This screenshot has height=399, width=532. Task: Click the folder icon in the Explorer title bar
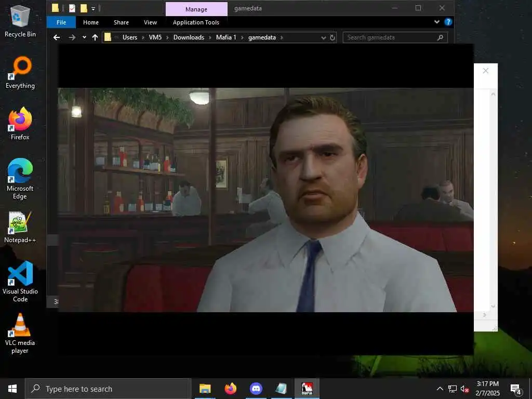[55, 8]
